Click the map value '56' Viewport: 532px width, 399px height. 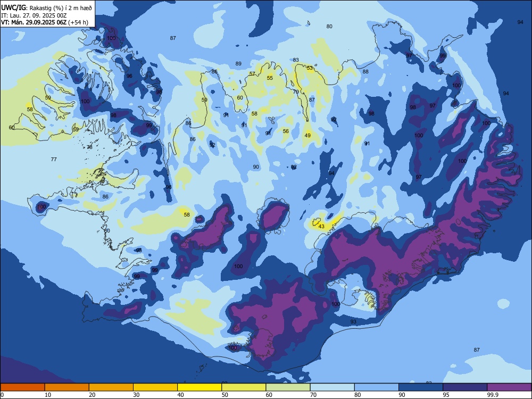click(x=286, y=131)
